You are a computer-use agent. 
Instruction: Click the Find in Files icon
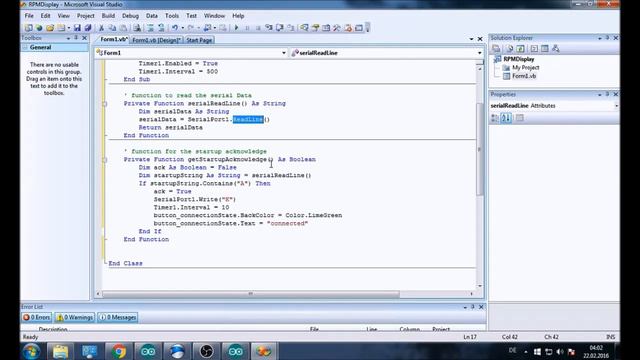pos(137,28)
